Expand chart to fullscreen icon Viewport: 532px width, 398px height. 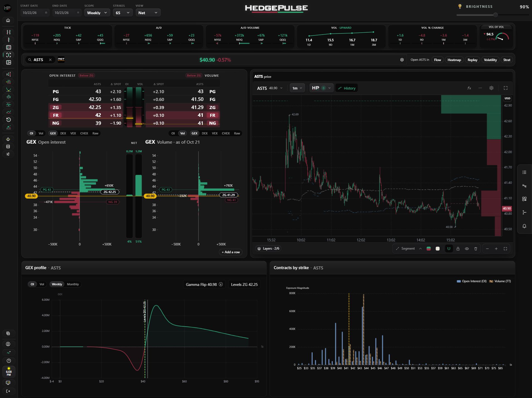(506, 88)
